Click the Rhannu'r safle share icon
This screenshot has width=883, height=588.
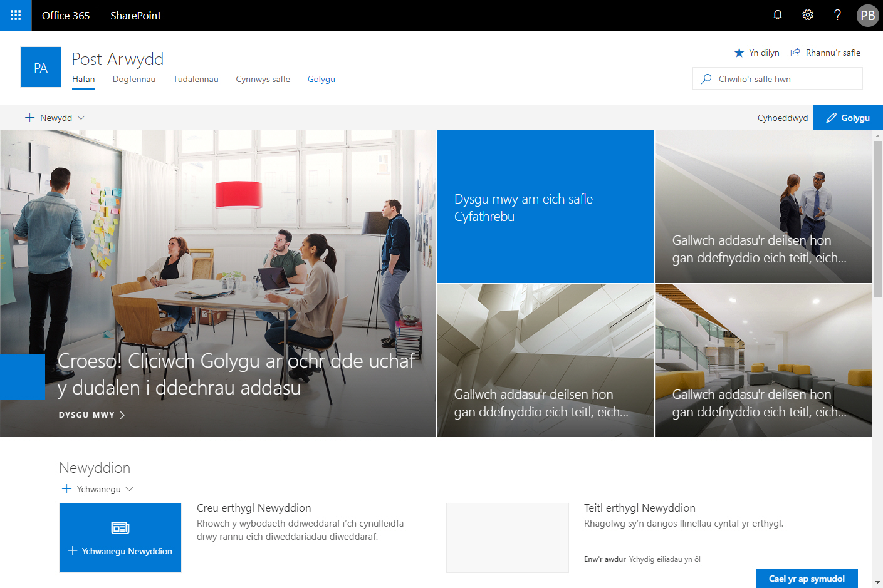coord(795,53)
